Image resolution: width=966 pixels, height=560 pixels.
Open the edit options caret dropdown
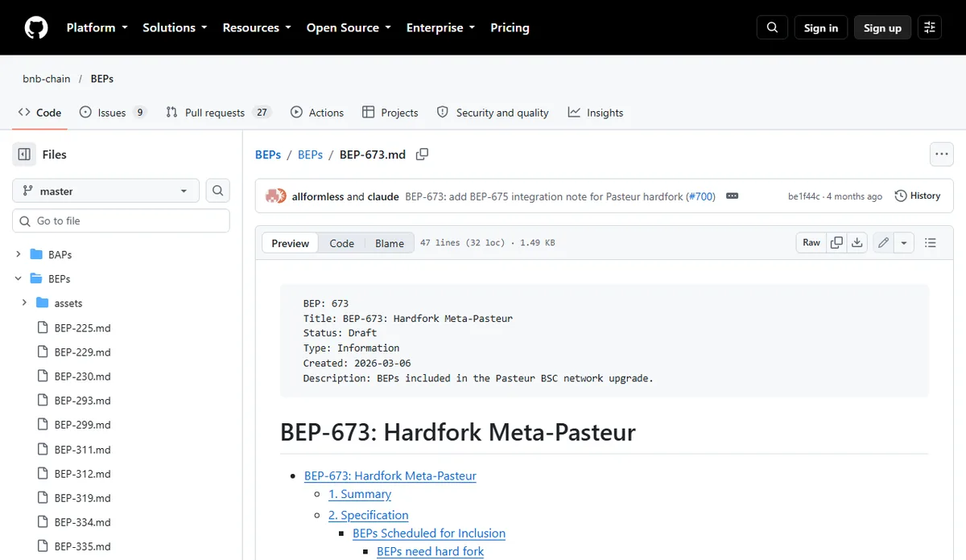[904, 242]
